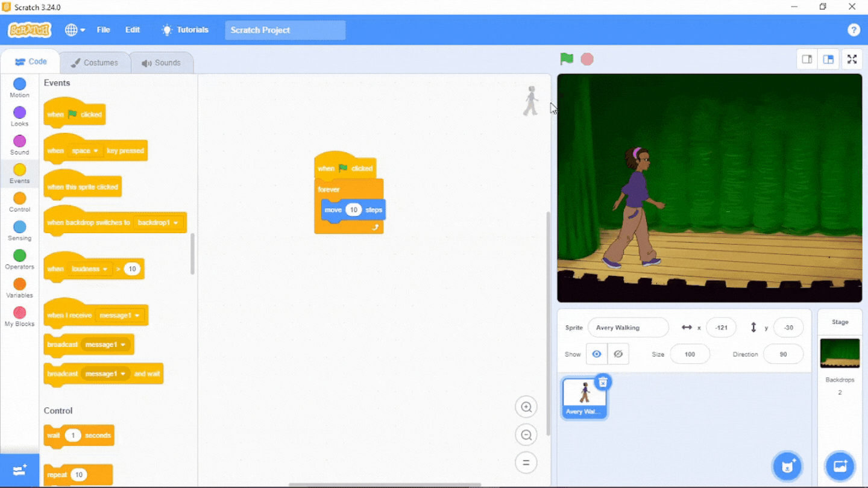
Task: Click the wait block seconds value
Action: tap(73, 435)
